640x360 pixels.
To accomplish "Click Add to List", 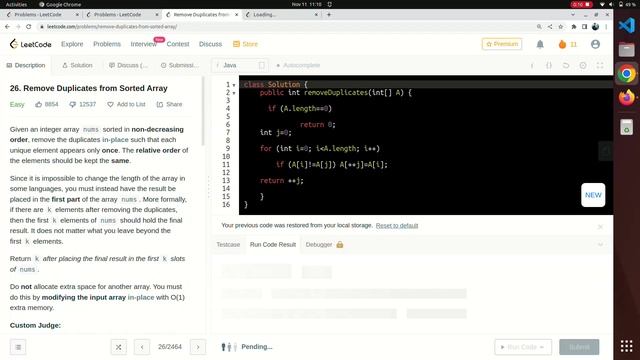I will click(126, 104).
